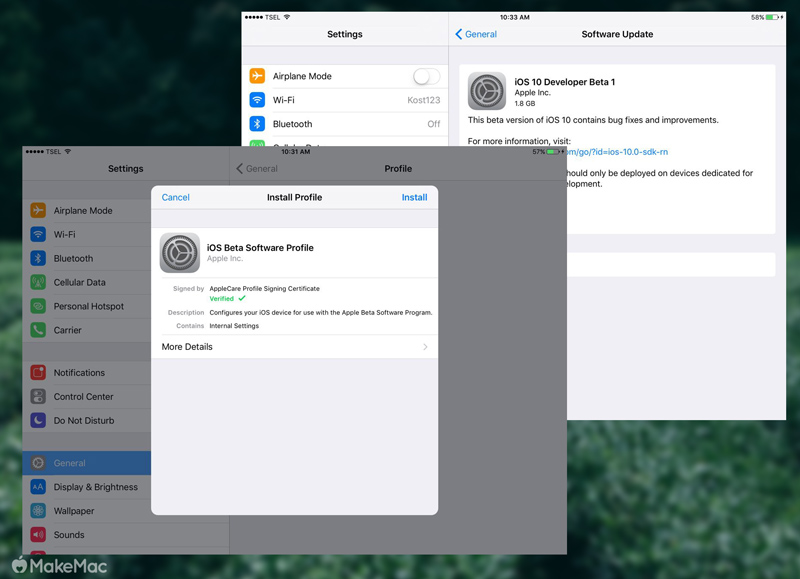Screen dimensions: 800x579
Task: Tap Cellular Data label in front sidebar
Action: coord(80,282)
